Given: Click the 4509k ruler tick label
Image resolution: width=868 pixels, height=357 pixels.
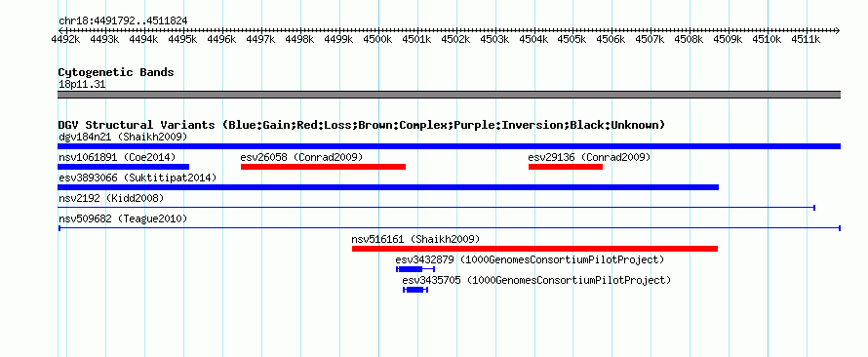Looking at the screenshot, I should tap(729, 39).
